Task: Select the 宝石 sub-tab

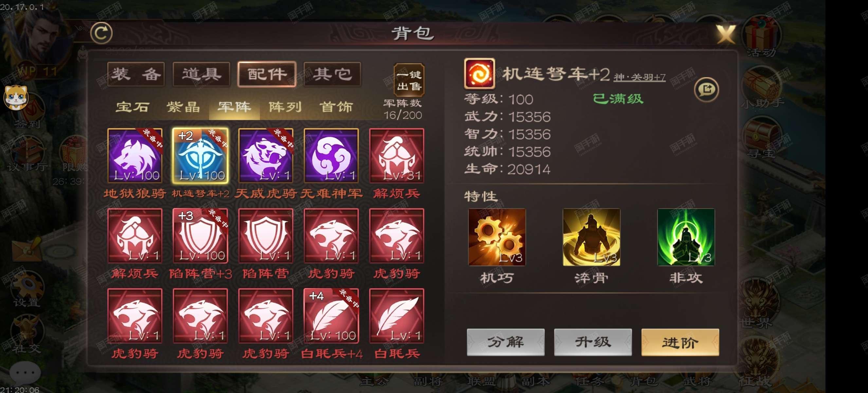Action: [x=133, y=107]
